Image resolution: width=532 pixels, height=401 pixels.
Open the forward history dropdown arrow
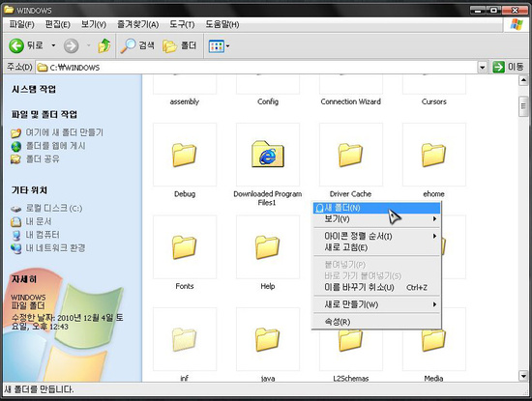point(88,45)
